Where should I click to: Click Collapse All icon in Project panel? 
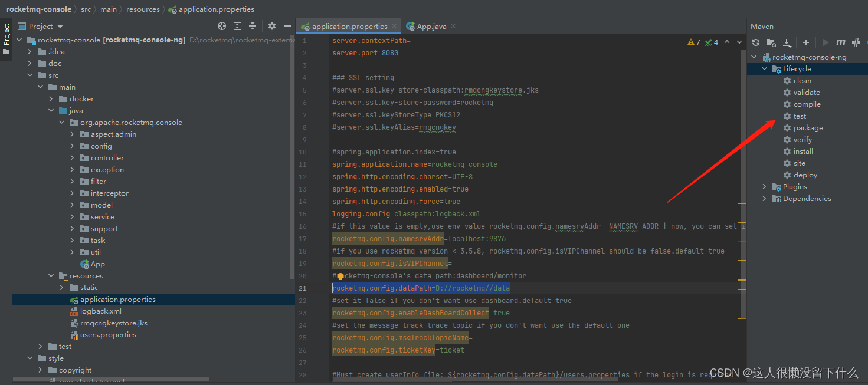coord(253,26)
